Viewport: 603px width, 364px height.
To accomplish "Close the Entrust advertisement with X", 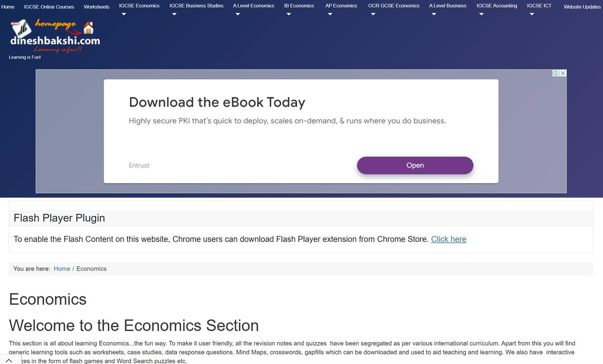I will click(563, 73).
